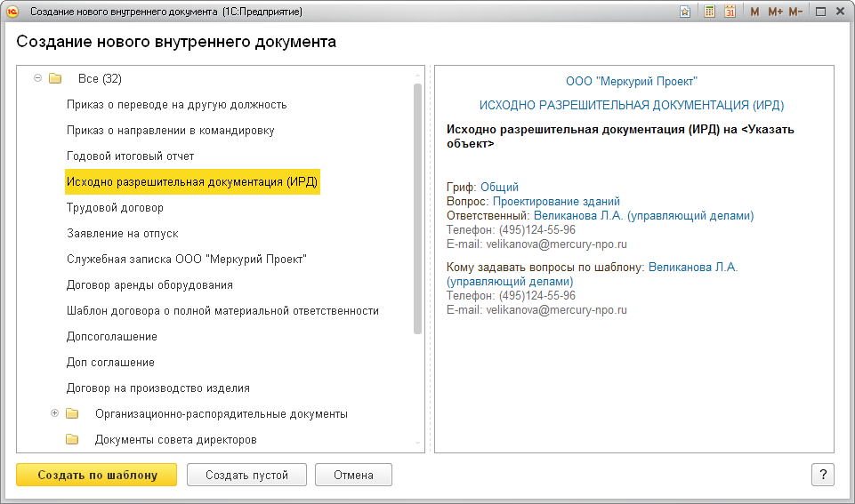This screenshot has height=504, width=855.
Task: Pick "Договор аренды оборудования" template
Action: [x=149, y=284]
